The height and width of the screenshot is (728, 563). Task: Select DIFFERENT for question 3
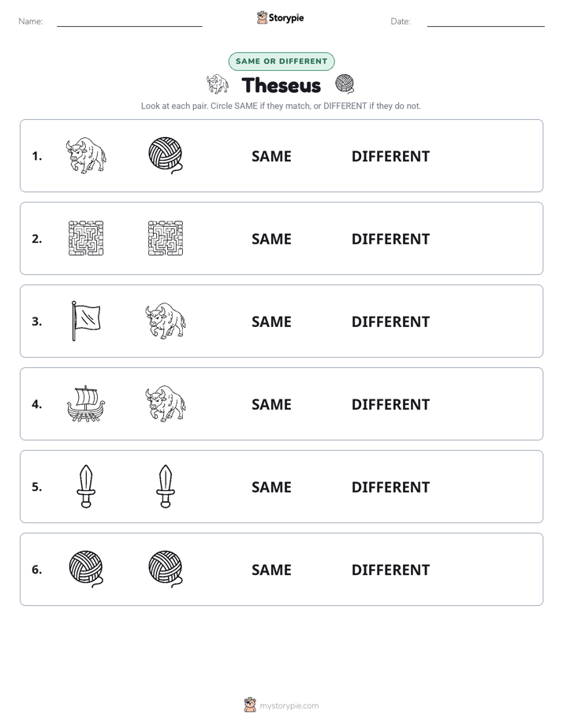390,321
